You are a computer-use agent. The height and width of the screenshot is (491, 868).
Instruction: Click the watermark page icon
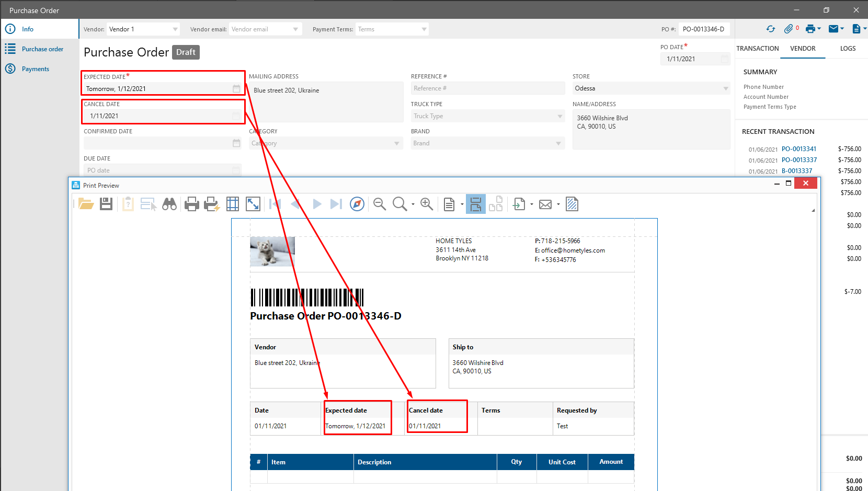pyautogui.click(x=572, y=204)
